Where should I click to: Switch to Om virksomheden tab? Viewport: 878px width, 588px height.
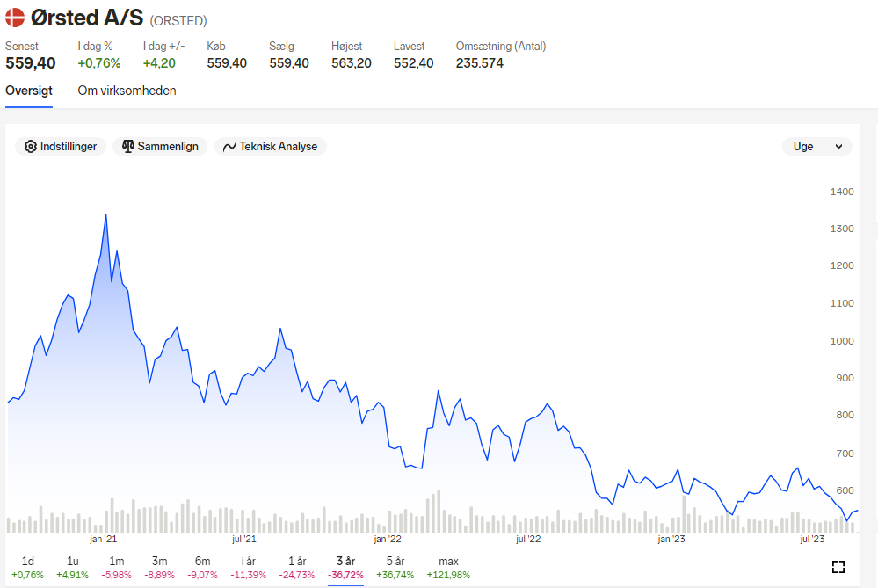coord(127,91)
